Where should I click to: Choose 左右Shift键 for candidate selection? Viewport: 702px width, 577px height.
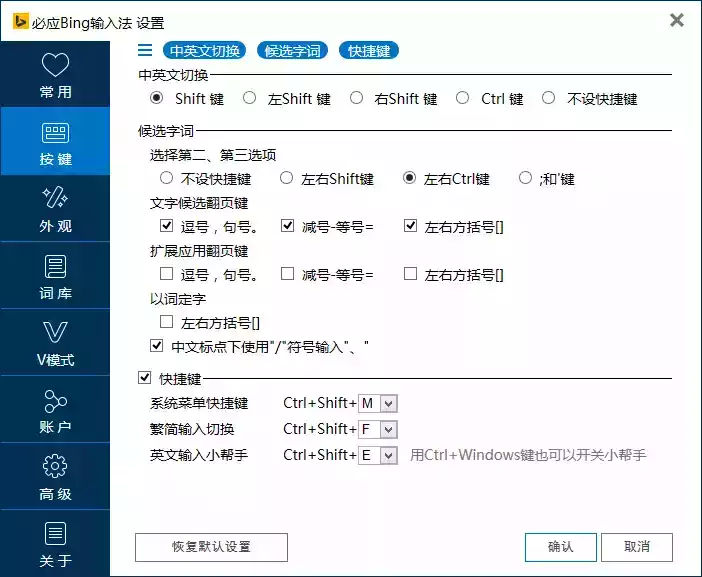click(x=287, y=178)
